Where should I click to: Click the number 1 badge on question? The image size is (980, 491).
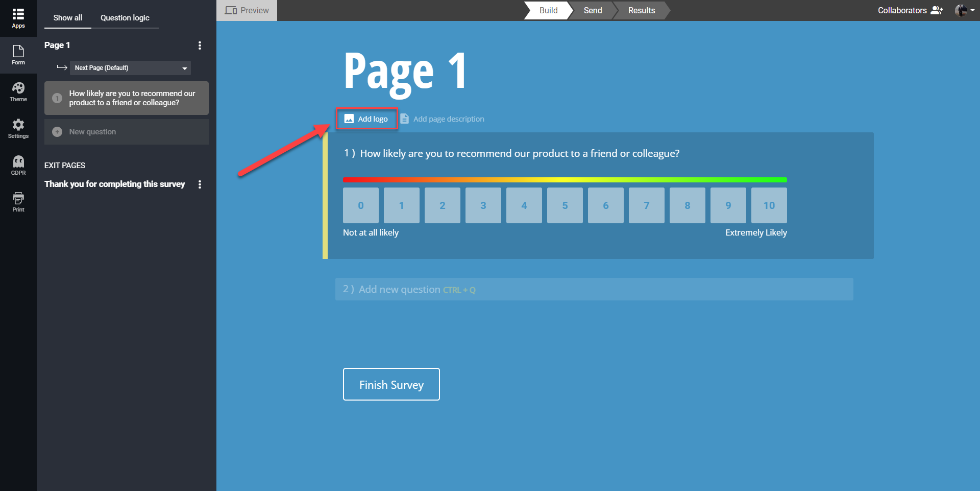[57, 98]
